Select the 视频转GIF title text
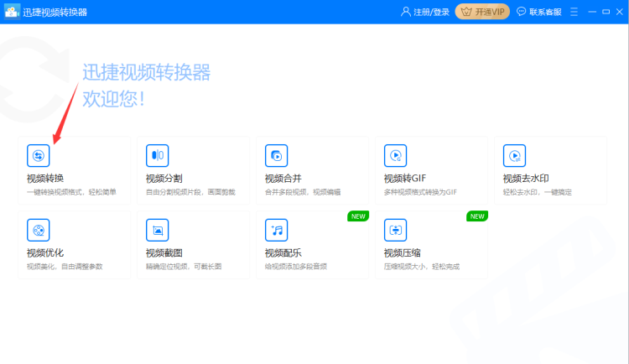 pyautogui.click(x=405, y=178)
